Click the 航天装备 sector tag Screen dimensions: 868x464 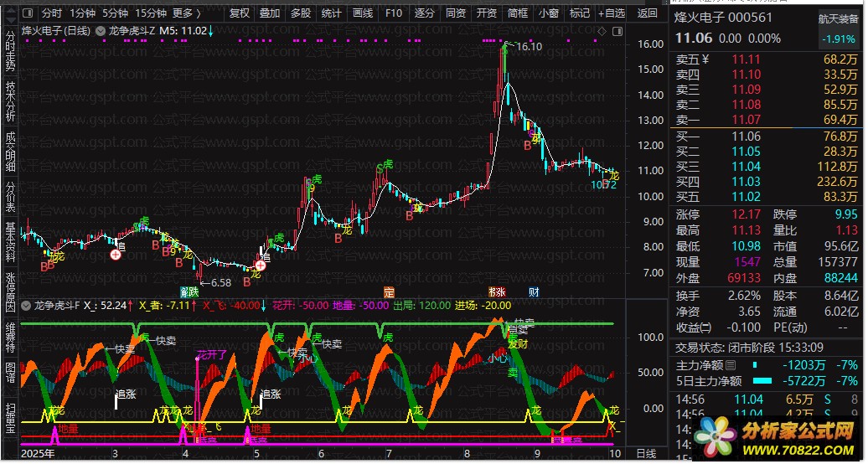tap(838, 18)
